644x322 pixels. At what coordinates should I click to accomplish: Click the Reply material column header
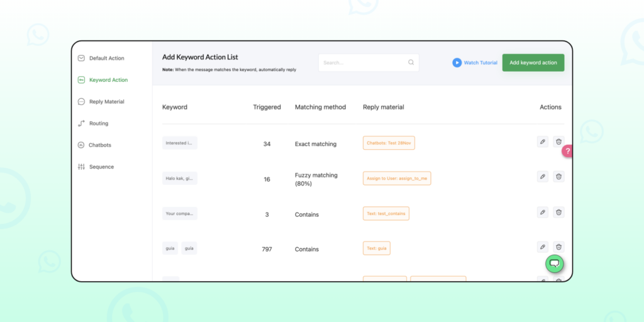point(384,107)
